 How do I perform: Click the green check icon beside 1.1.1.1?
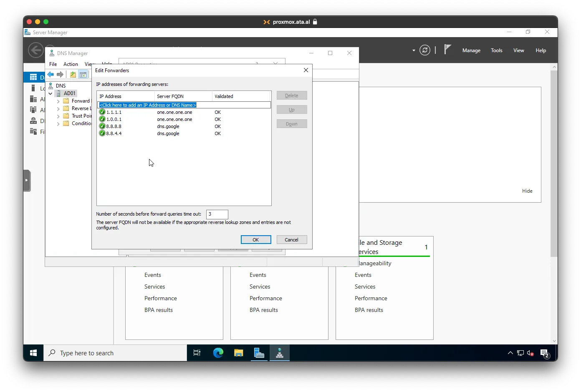point(102,112)
